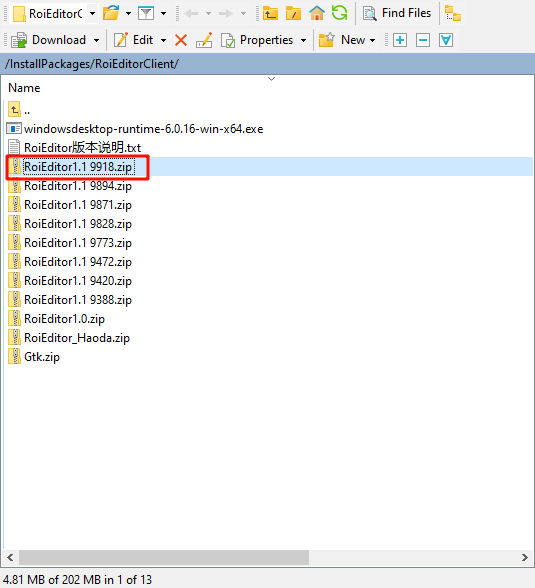This screenshot has width=535, height=588.
Task: Expand the Properties dropdown arrow
Action: tap(303, 40)
